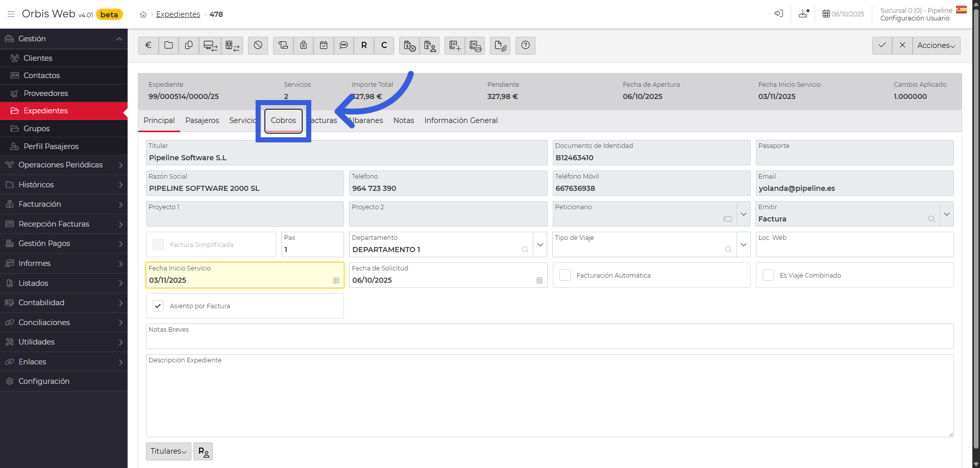The image size is (980, 468).
Task: Expand the Departamento dropdown arrow
Action: [x=540, y=244]
